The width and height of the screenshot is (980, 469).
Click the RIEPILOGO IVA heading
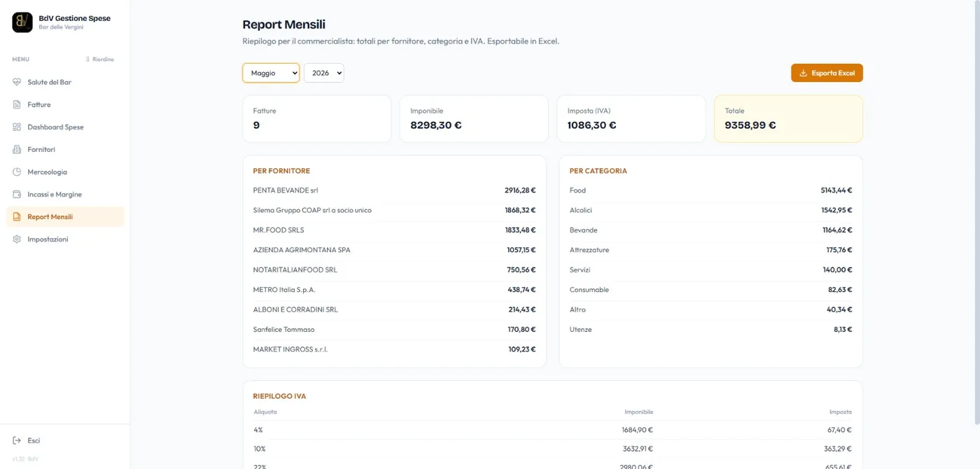point(279,396)
